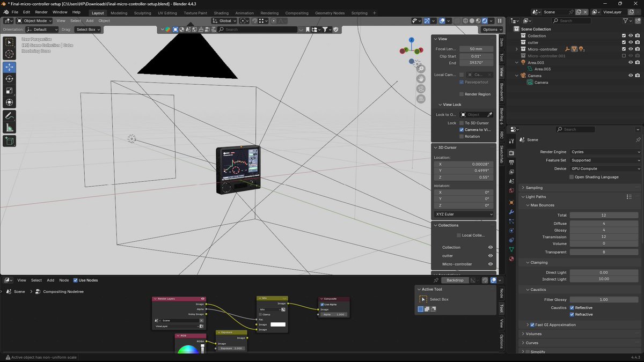Select the Add Cube tool
The image size is (644, 362).
[x=10, y=141]
